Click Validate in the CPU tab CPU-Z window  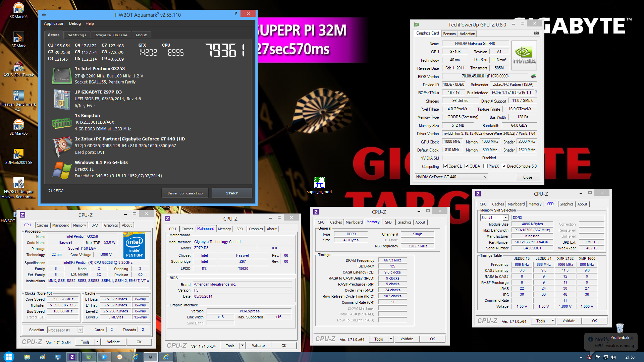point(113,342)
